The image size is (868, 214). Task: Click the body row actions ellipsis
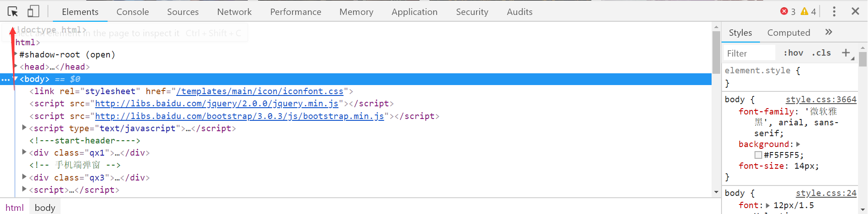click(5, 80)
